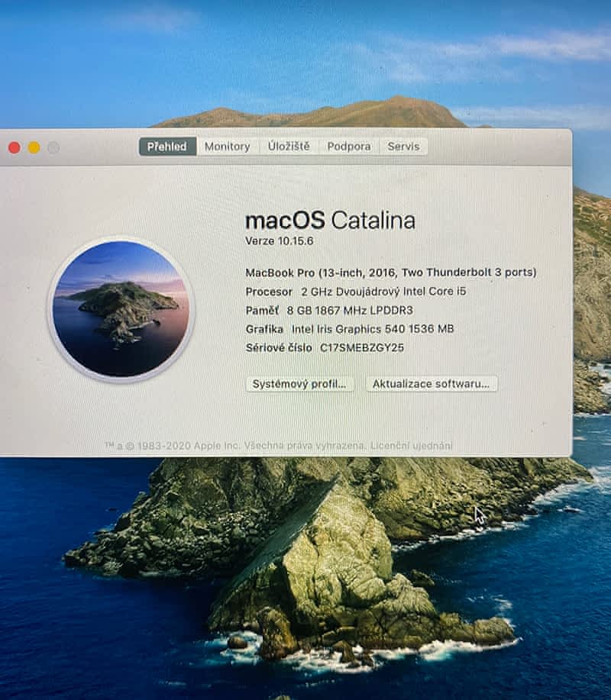Switch to the Servis tab
The height and width of the screenshot is (700, 611).
[403, 147]
